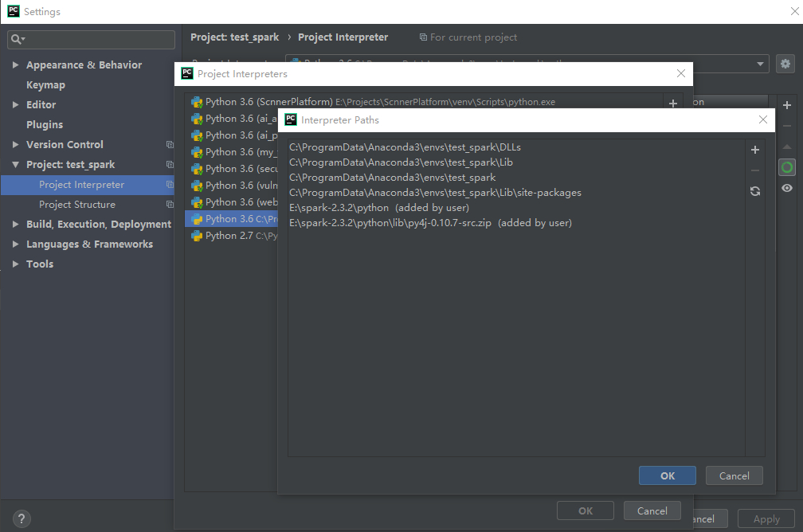
Task: Click the magnifier icon in the settings search
Action: pyautogui.click(x=18, y=39)
